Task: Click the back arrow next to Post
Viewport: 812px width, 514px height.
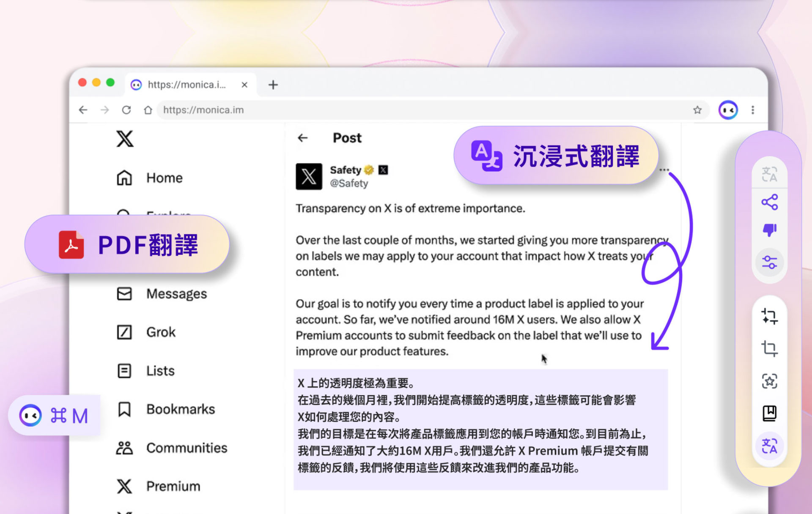Action: point(303,138)
